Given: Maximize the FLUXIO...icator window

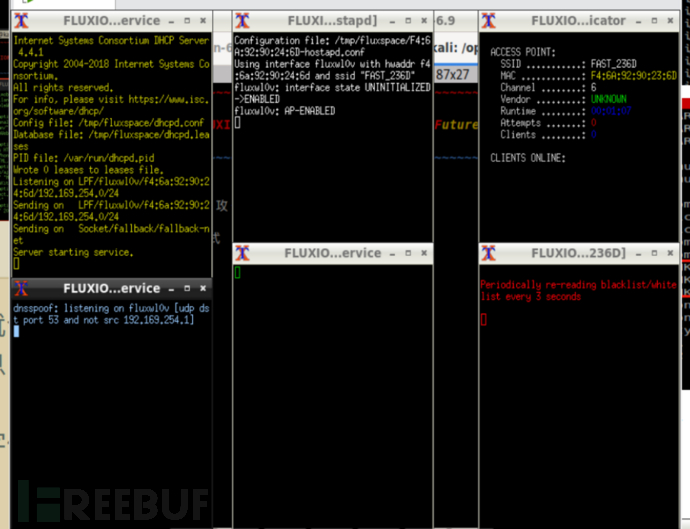Looking at the screenshot, I should coord(654,21).
